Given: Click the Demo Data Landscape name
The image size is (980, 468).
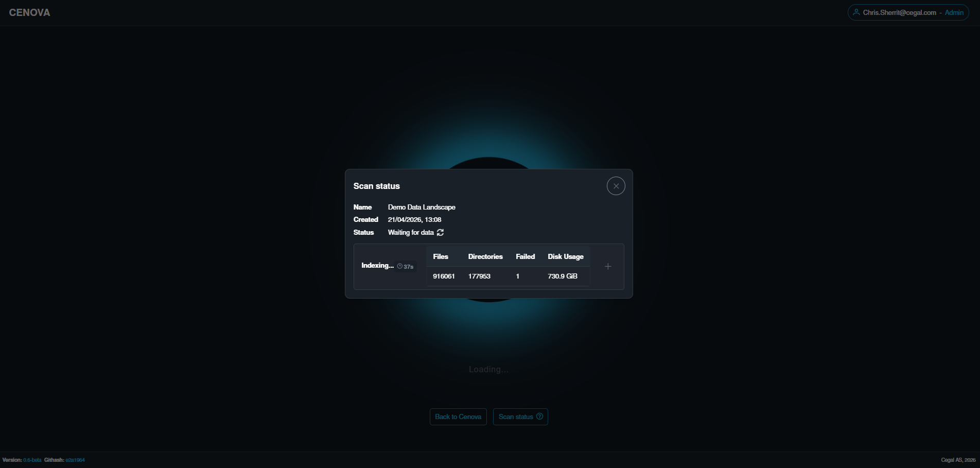Looking at the screenshot, I should [x=422, y=207].
